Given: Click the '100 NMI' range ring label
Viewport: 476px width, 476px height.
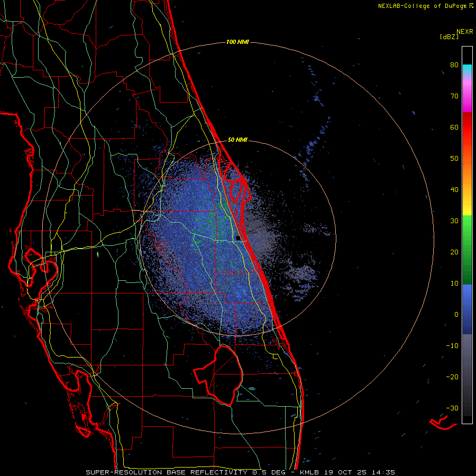Looking at the screenshot, I should (x=237, y=42).
